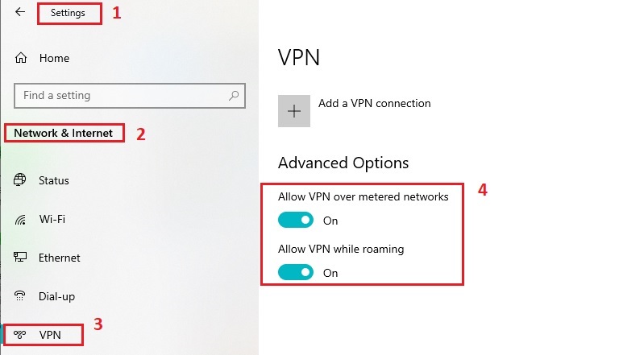Click the Find a setting search box
Viewport: 644px width, 355px height.
pyautogui.click(x=121, y=96)
